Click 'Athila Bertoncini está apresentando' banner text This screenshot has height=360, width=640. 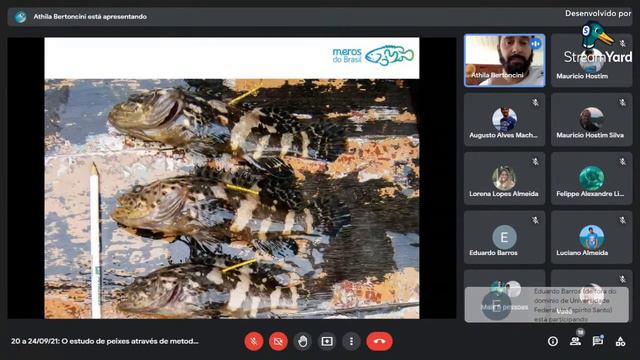90,17
